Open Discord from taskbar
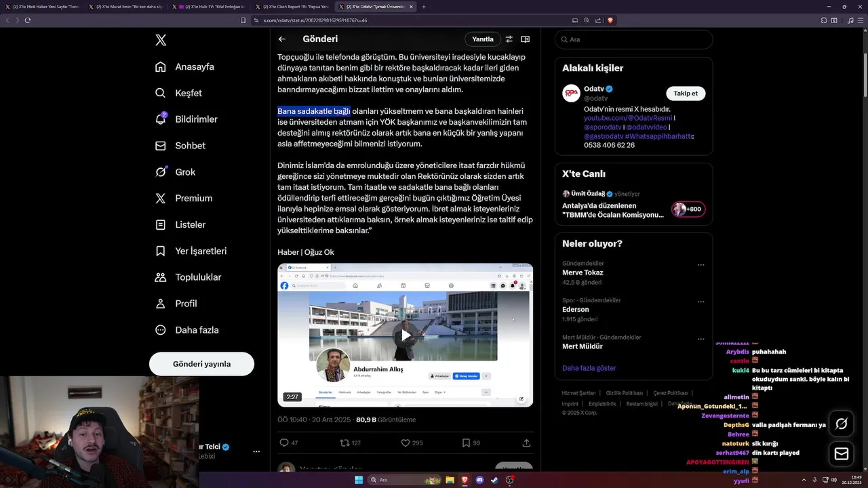Viewport: 868px width, 488px height. point(479,480)
